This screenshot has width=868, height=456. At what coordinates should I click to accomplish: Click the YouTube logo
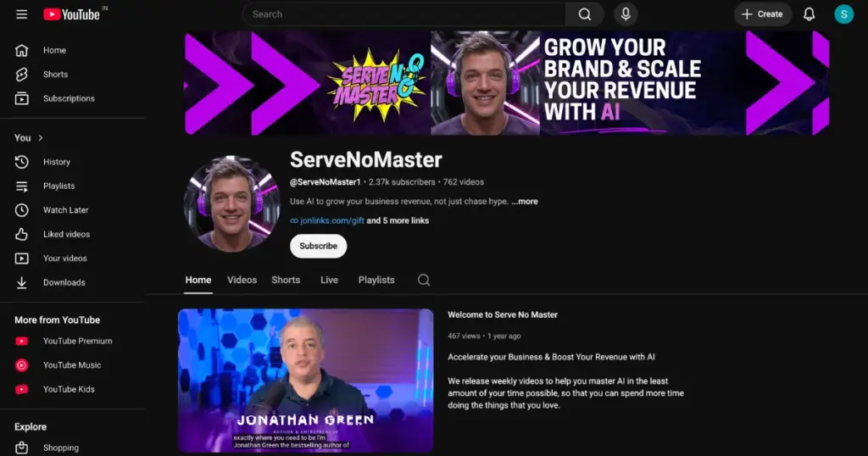click(72, 14)
